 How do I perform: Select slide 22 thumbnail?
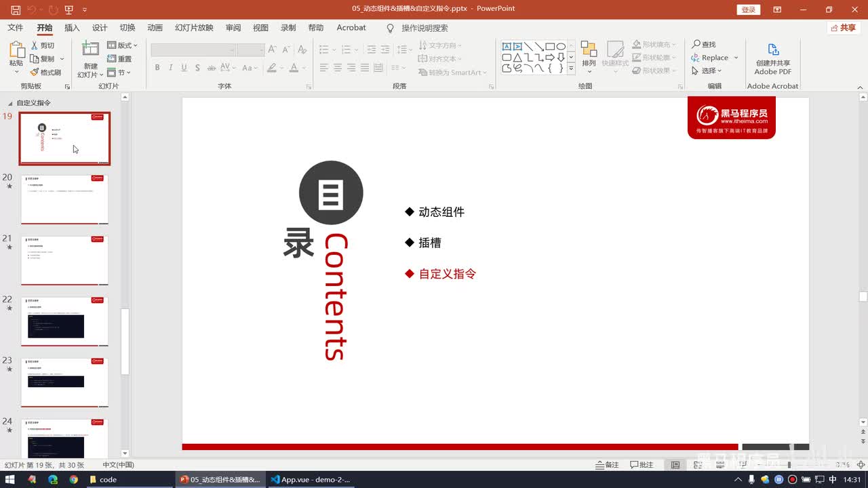pyautogui.click(x=64, y=321)
